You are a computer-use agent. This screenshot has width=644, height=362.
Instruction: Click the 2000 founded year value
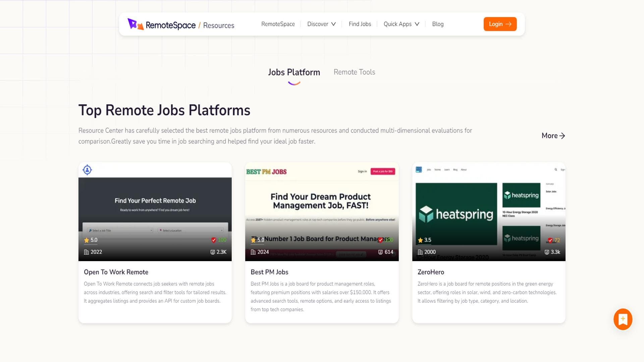430,252
